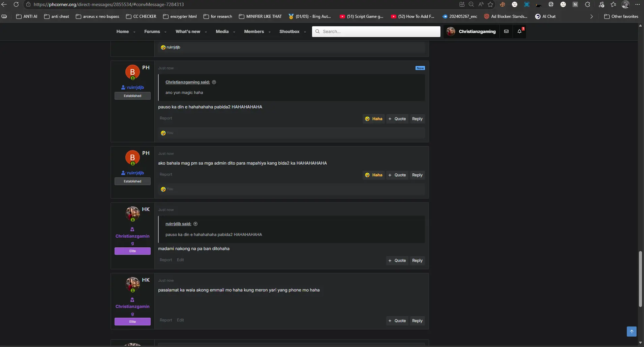Expand the Shoutbox menu dropdown arrow
Image resolution: width=644 pixels, height=347 pixels.
click(305, 32)
